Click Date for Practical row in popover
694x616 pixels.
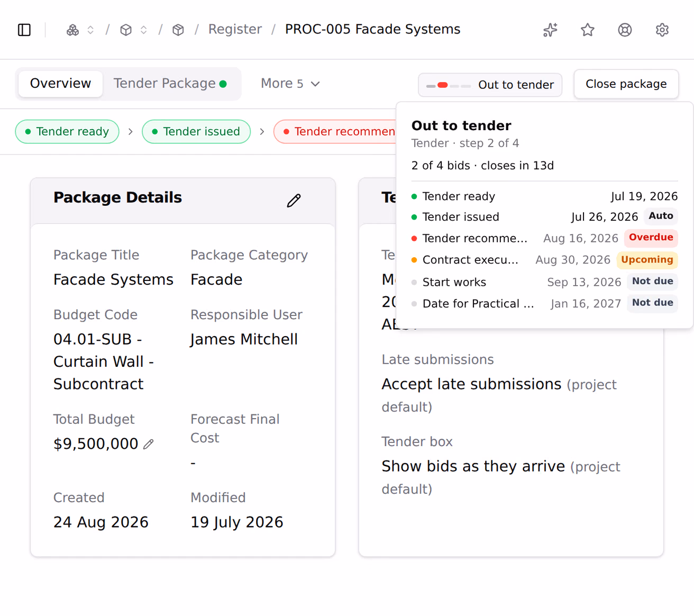tap(544, 303)
